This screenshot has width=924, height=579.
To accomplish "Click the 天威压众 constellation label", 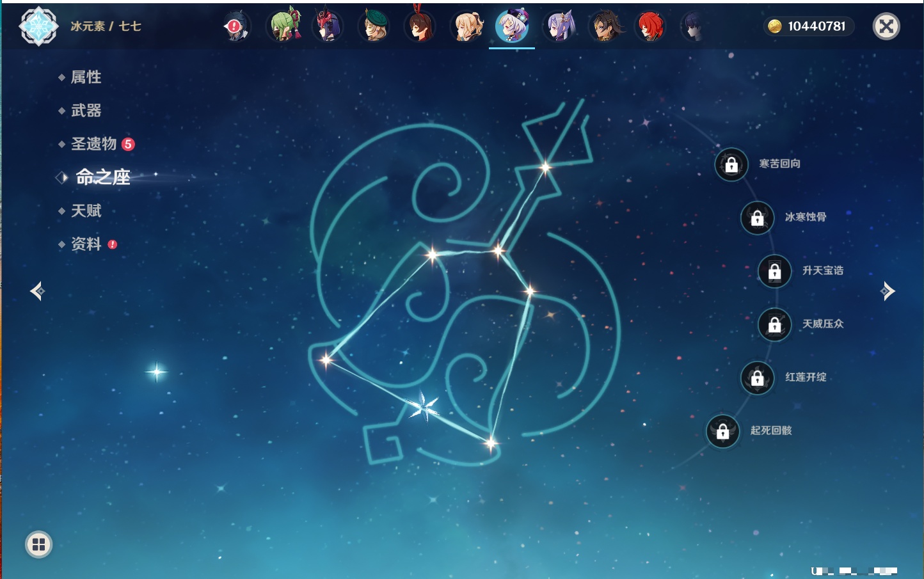I will tap(823, 324).
